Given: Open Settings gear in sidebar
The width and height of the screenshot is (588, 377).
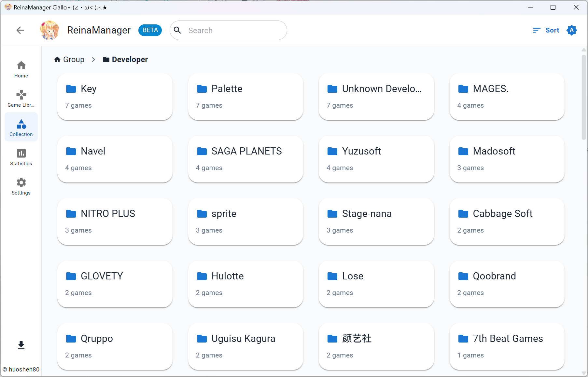Looking at the screenshot, I should [21, 186].
